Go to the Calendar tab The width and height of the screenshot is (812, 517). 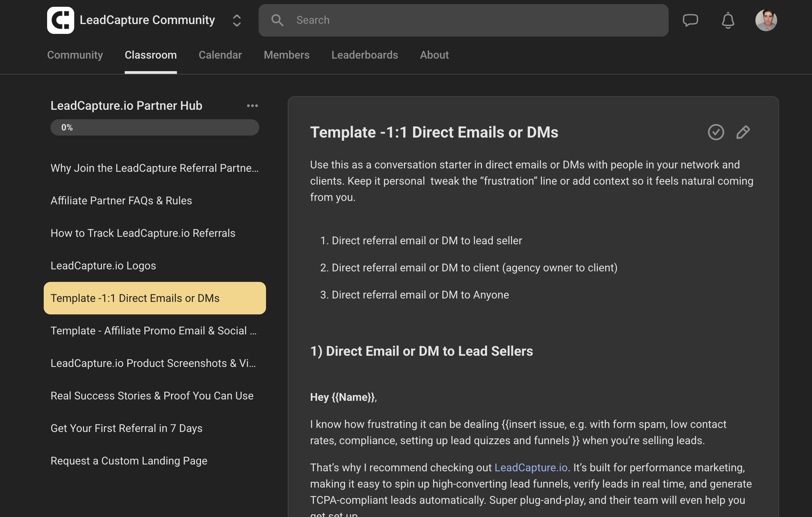[x=220, y=55]
